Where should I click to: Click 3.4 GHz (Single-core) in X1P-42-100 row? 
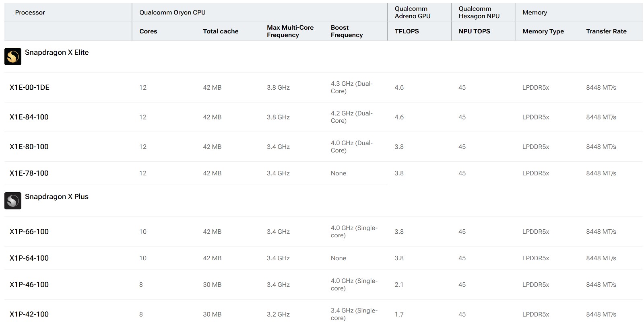point(354,315)
